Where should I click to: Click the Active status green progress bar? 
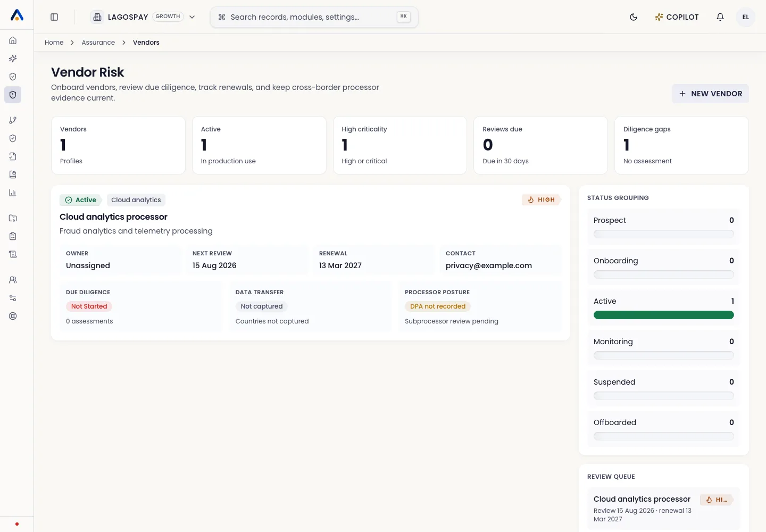pos(664,315)
